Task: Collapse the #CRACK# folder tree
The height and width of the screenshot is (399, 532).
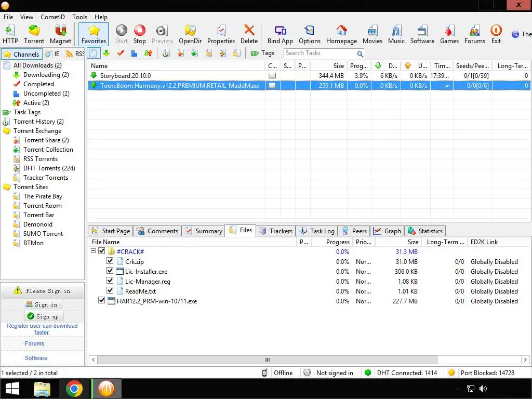Action: coord(94,251)
